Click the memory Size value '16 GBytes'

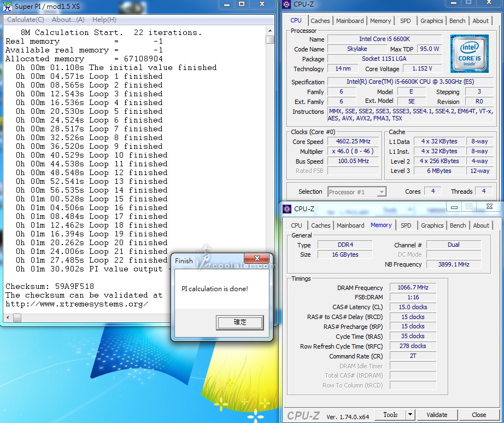pyautogui.click(x=345, y=254)
